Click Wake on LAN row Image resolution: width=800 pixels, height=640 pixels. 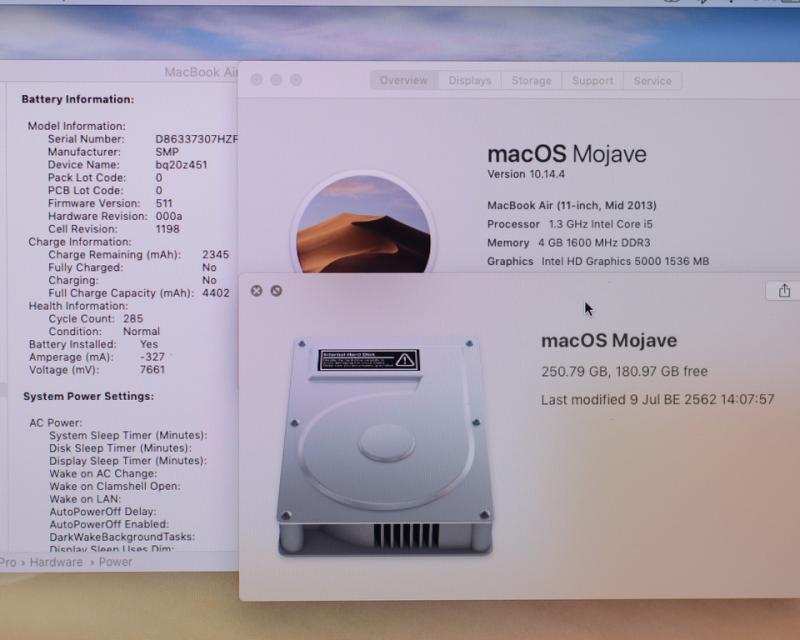[85, 499]
